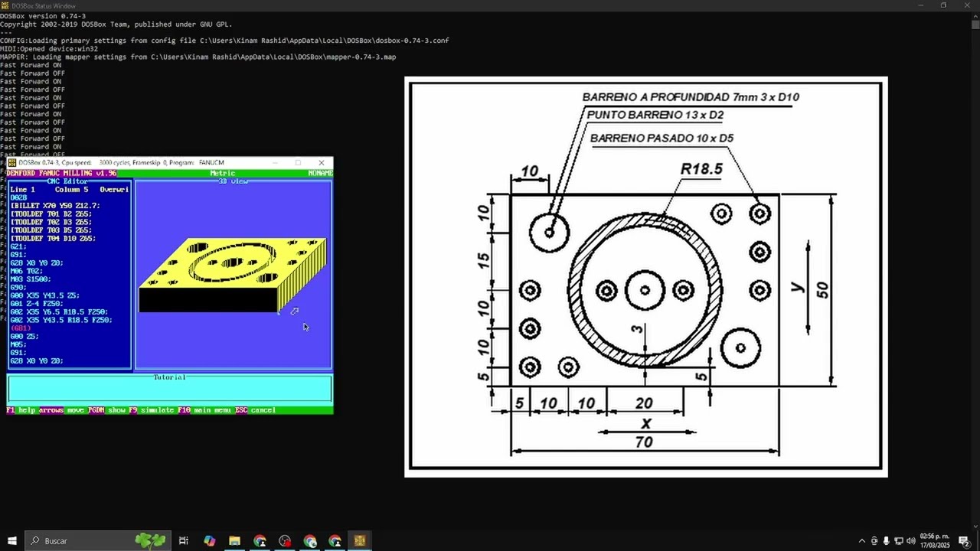Select the TOOLDEF T02 D3 Z65 line
980x551 pixels.
pos(51,222)
